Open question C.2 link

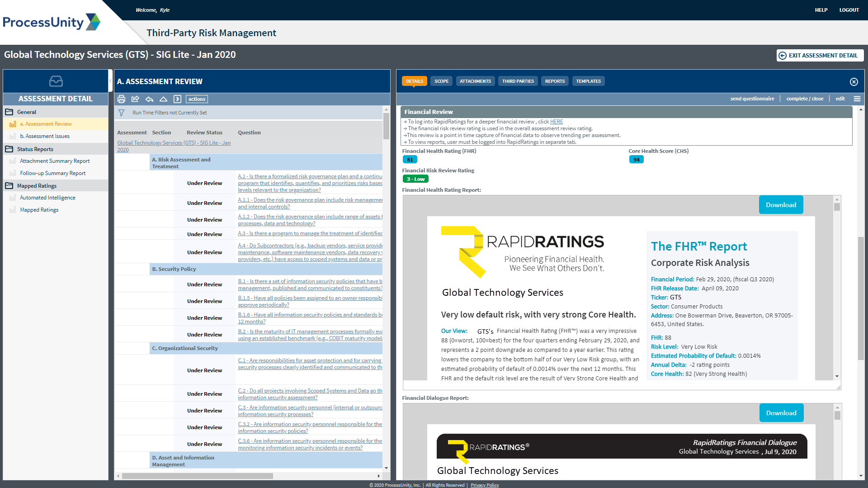click(x=310, y=394)
